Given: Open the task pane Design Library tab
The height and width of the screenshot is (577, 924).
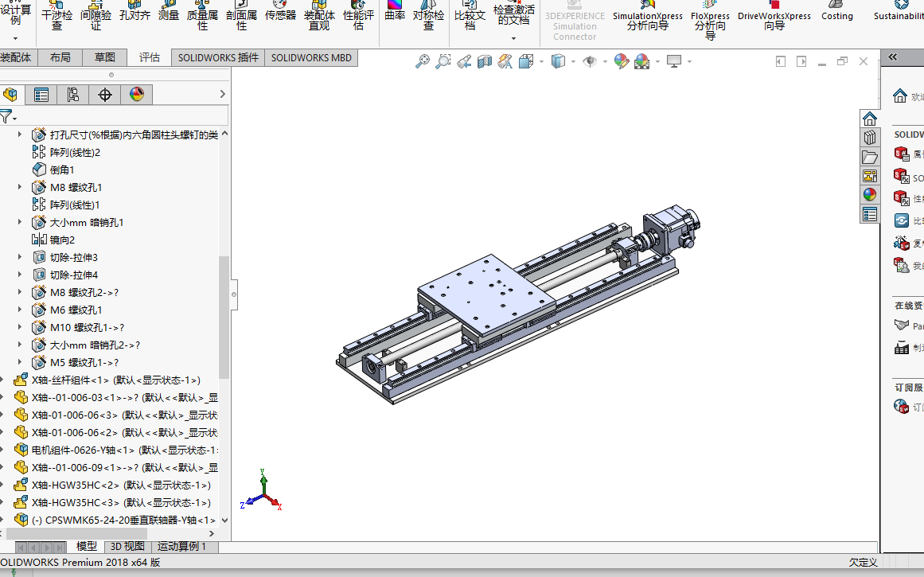Looking at the screenshot, I should click(x=870, y=138).
